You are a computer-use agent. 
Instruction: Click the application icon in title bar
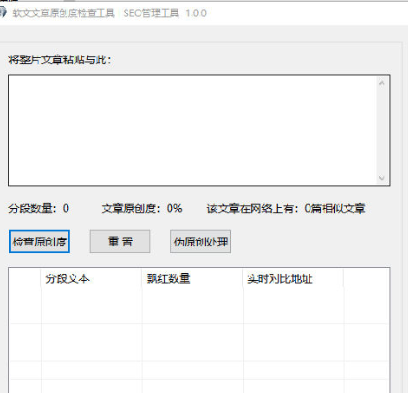click(x=3, y=13)
